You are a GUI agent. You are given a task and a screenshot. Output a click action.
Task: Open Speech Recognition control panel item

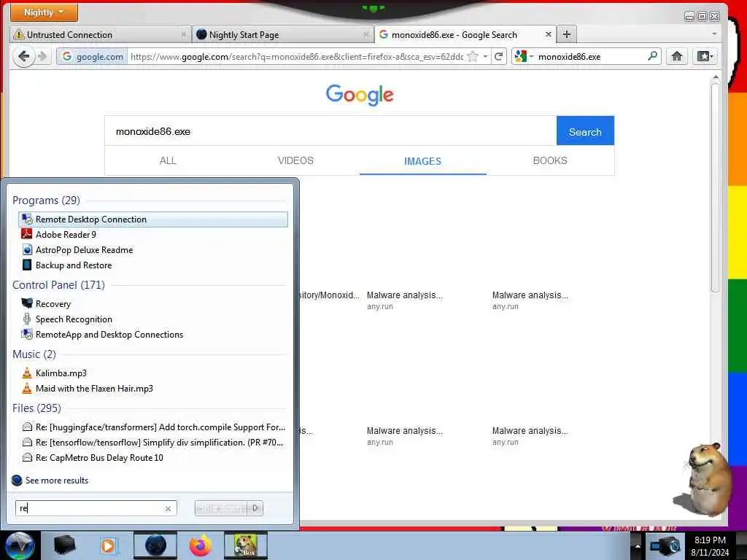click(153, 319)
